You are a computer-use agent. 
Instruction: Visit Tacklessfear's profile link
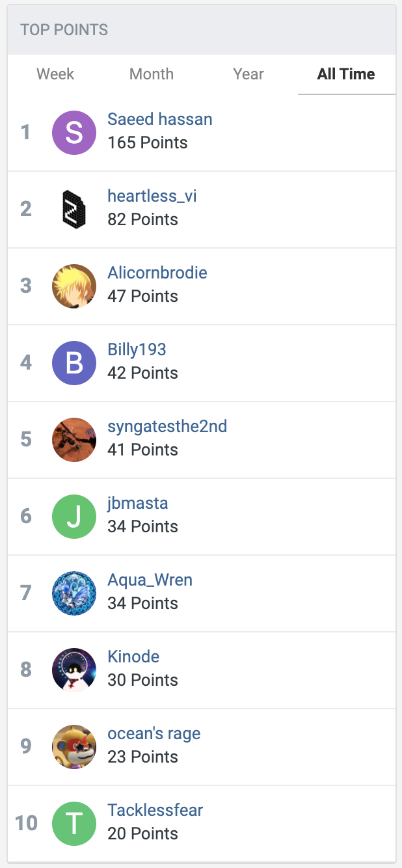pos(155,810)
